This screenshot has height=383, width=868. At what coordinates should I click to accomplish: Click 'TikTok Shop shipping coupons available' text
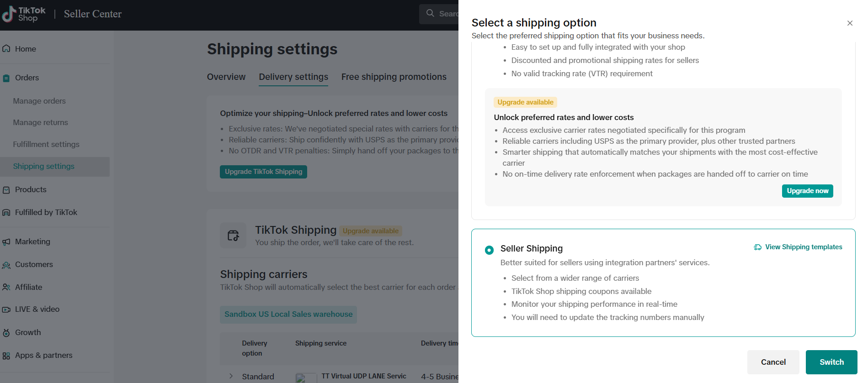click(581, 291)
